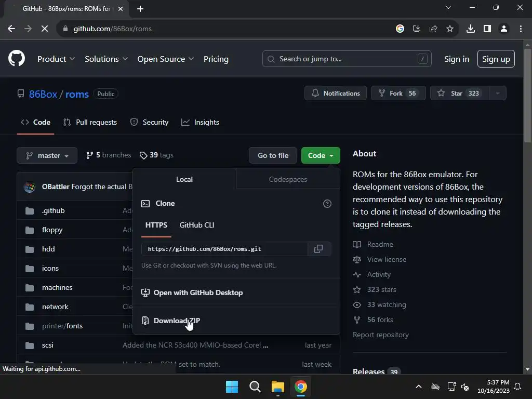Click OBattler's avatar image
532x399 pixels.
[x=30, y=187]
